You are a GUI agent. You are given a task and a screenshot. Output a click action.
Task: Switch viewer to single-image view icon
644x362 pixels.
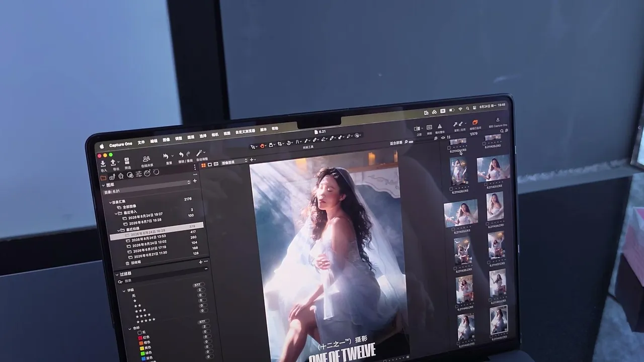[210, 164]
